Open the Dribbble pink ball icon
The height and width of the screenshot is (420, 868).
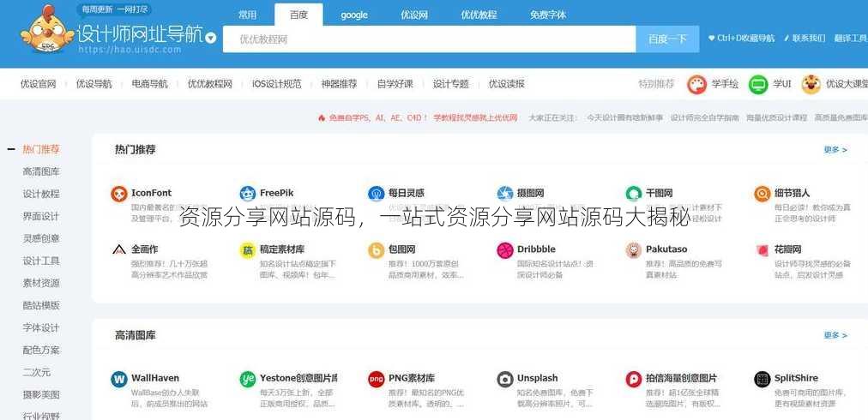tap(505, 250)
